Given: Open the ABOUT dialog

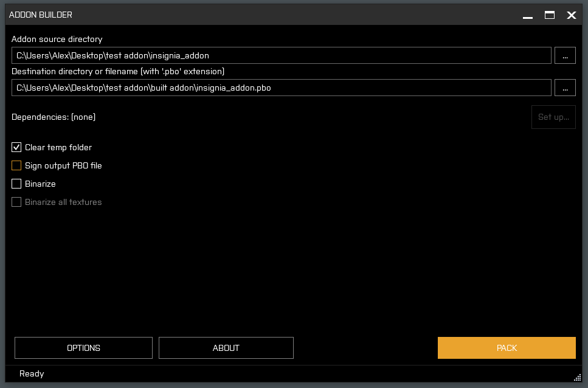Looking at the screenshot, I should (226, 348).
